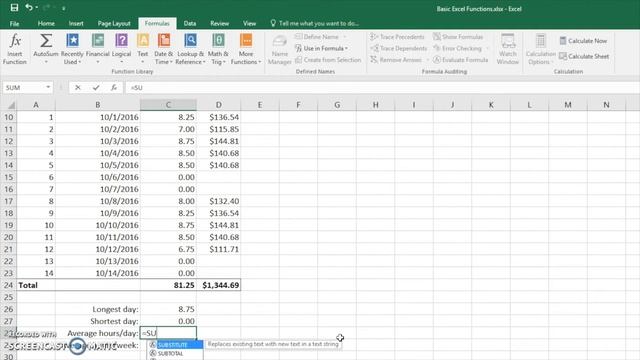Open More Functions menu

click(x=246, y=49)
